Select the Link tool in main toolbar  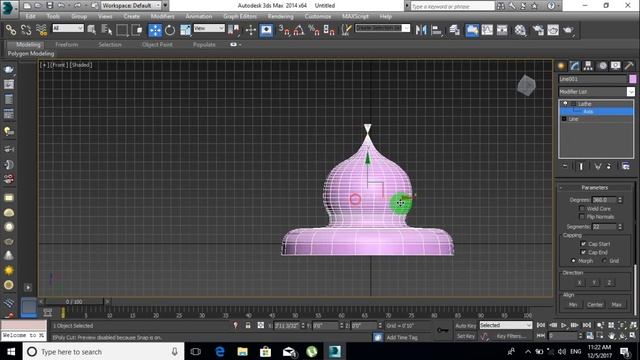(x=11, y=30)
